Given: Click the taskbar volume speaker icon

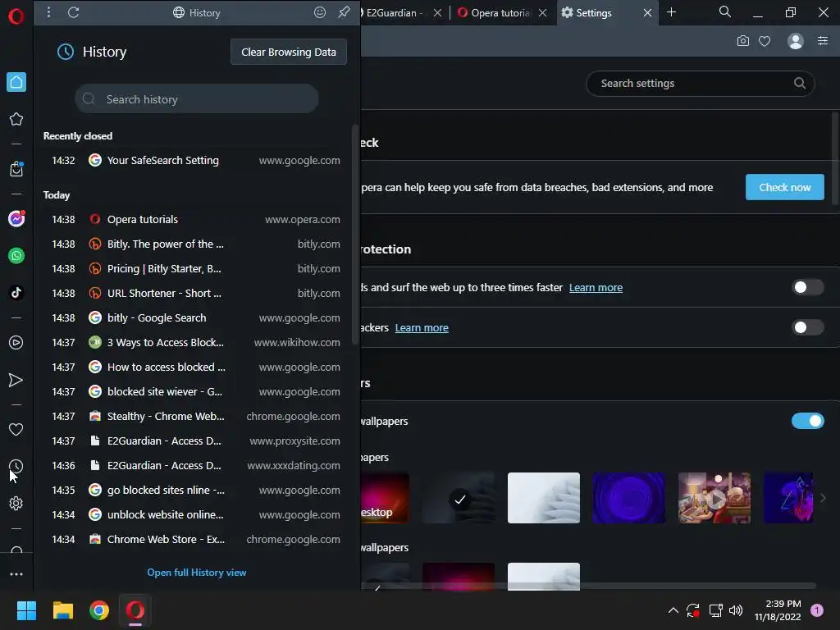Looking at the screenshot, I should 736,610.
